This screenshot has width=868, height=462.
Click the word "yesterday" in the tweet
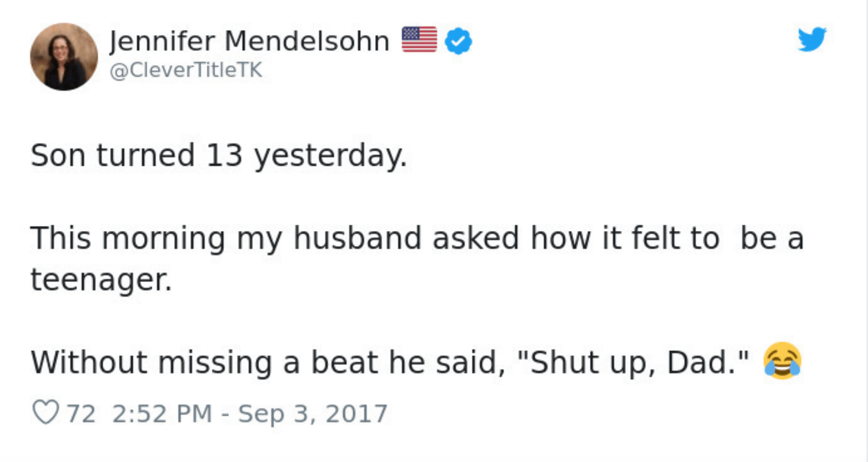(x=328, y=156)
